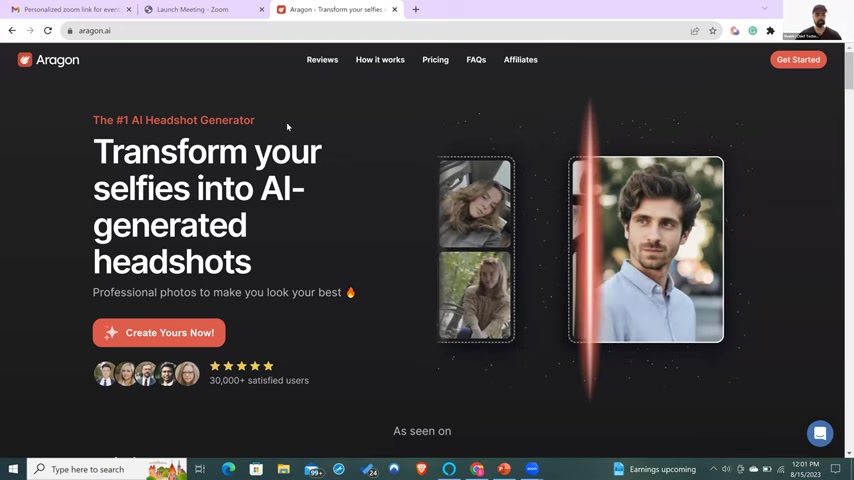Open the Pricing menu item
The height and width of the screenshot is (480, 854).
coord(435,60)
